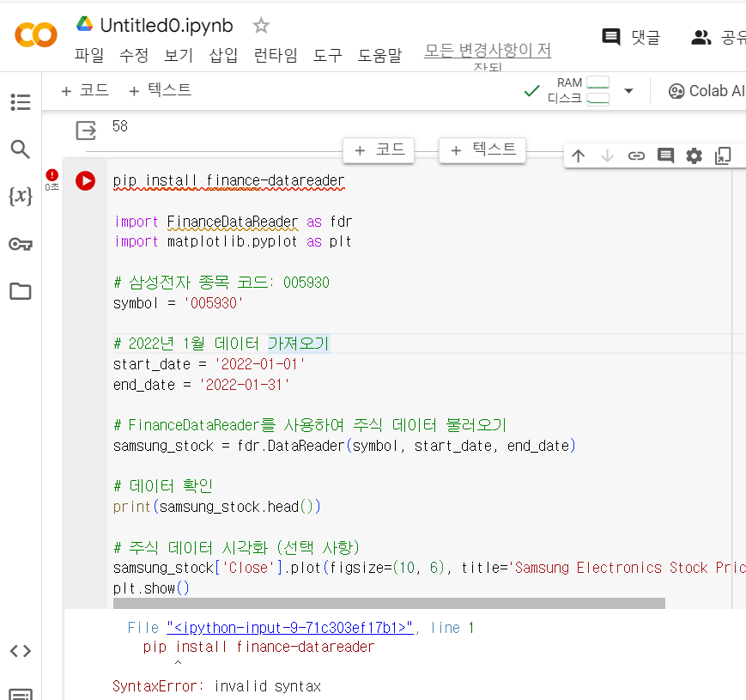The width and height of the screenshot is (746, 700).
Task: Click the symbol = '005930' line
Action: tap(178, 302)
